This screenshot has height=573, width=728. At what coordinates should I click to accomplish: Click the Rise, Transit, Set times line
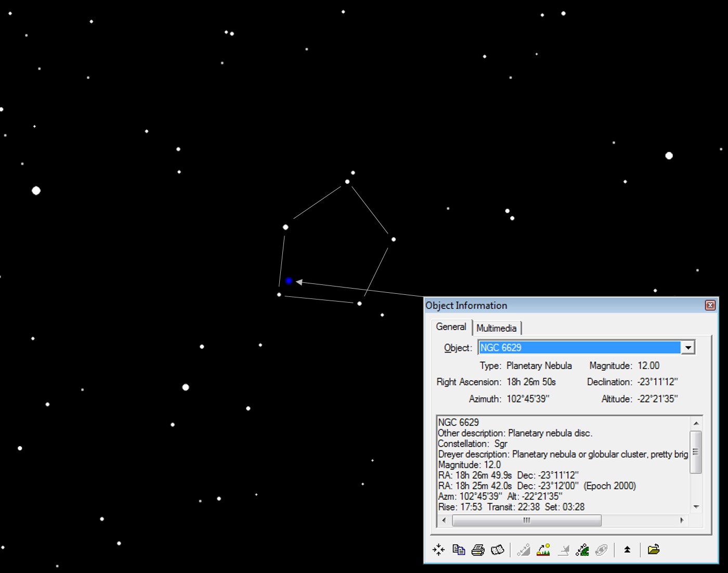[511, 507]
